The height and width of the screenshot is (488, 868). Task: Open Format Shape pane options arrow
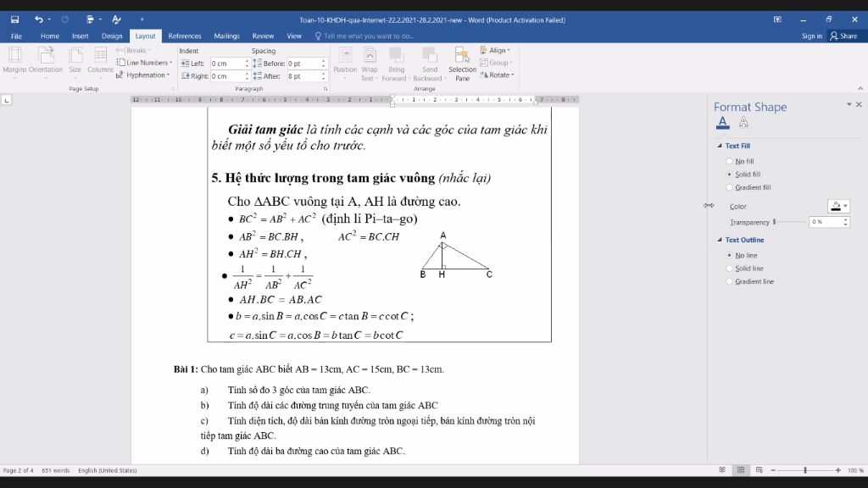tap(849, 104)
